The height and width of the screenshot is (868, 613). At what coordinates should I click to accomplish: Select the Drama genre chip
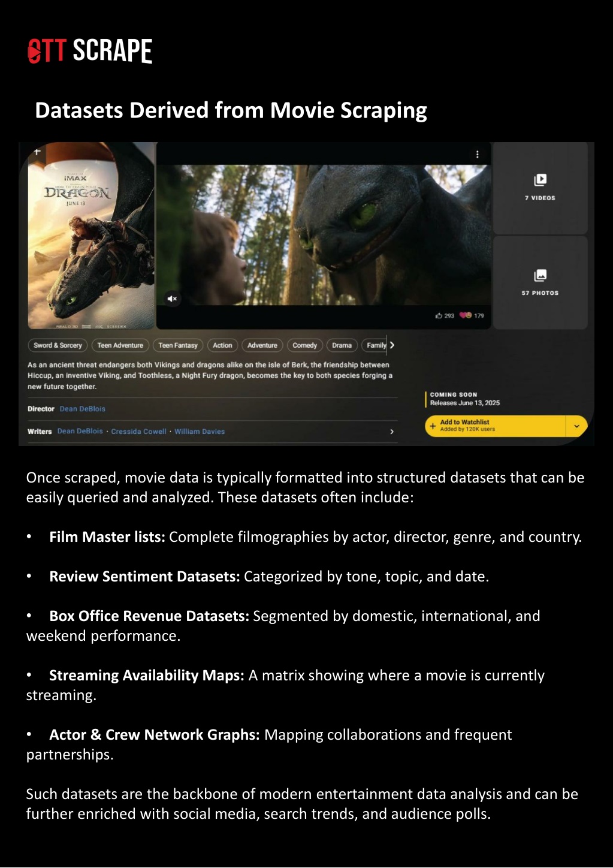[342, 345]
